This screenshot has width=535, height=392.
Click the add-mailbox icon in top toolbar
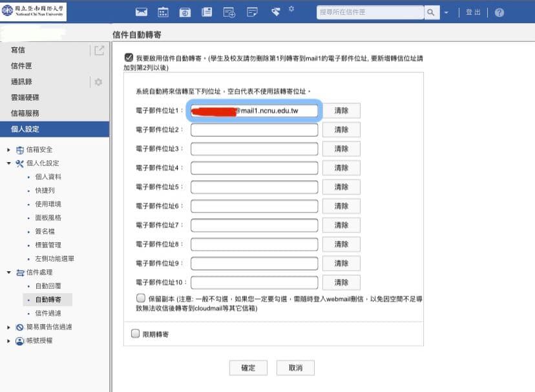pyautogui.click(x=229, y=13)
